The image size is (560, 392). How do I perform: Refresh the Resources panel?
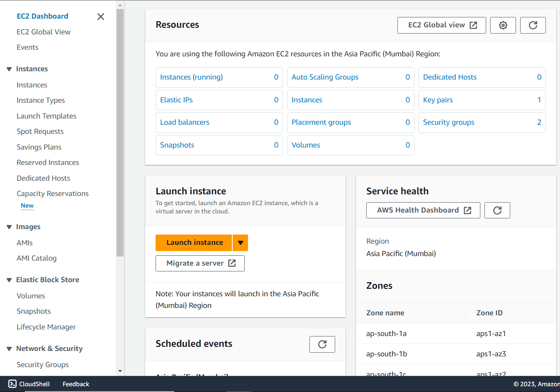(x=533, y=25)
